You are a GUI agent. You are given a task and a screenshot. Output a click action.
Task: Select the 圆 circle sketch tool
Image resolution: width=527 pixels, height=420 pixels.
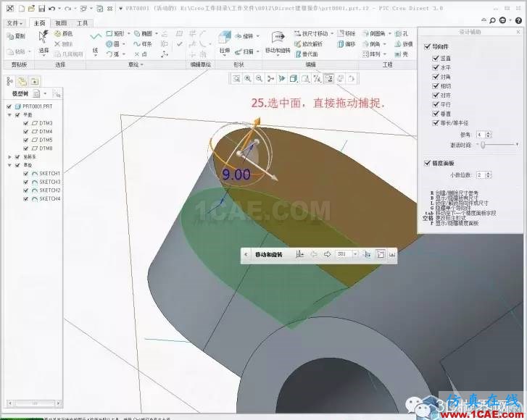113,44
